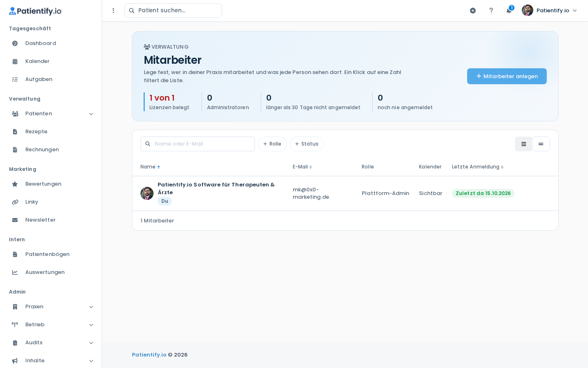Open the Status filter
This screenshot has height=368, width=588.
pyautogui.click(x=307, y=144)
